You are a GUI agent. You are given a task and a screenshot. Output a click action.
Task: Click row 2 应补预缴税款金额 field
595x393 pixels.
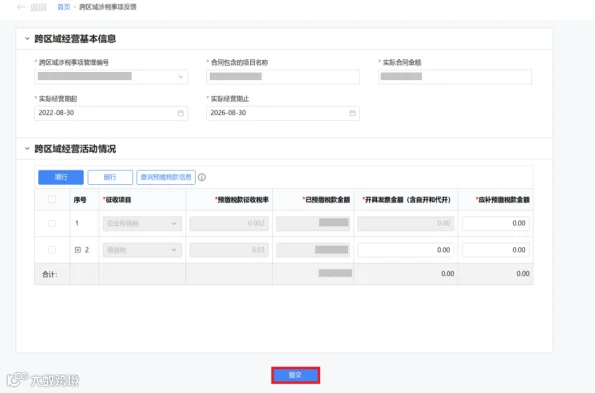pos(496,250)
